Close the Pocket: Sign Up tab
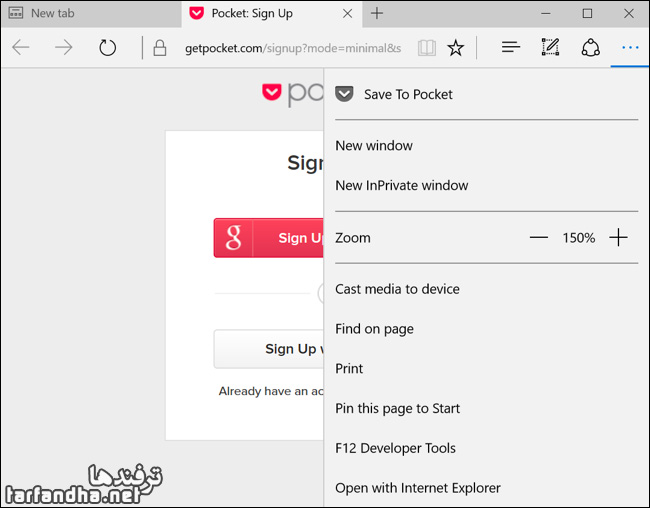The width and height of the screenshot is (650, 508). [347, 14]
